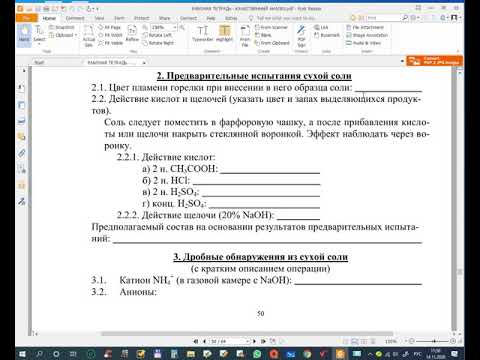Viewport: 480px width, 360px height.
Task: Switch to the Help ribbon tab
Action: click(211, 18)
